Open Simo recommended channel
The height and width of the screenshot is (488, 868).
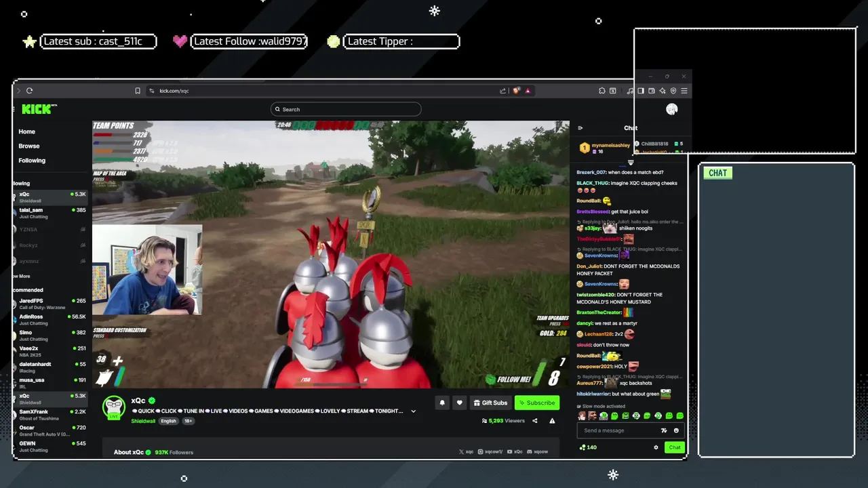pyautogui.click(x=51, y=335)
